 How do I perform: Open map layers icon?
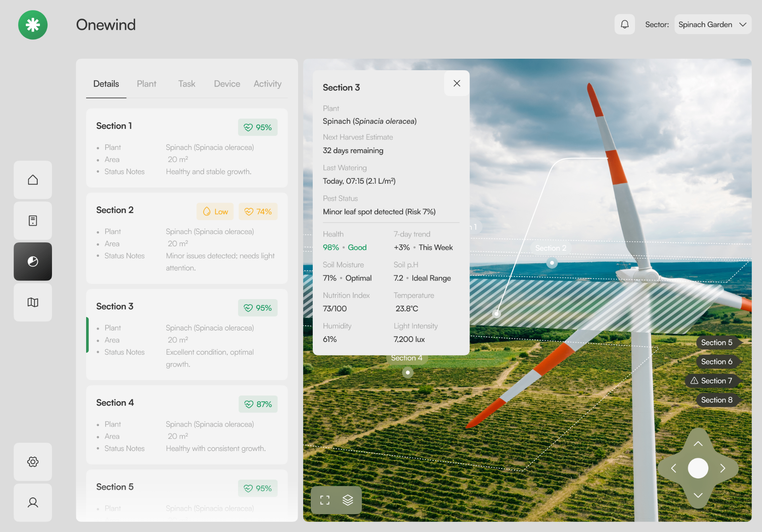coord(348,500)
